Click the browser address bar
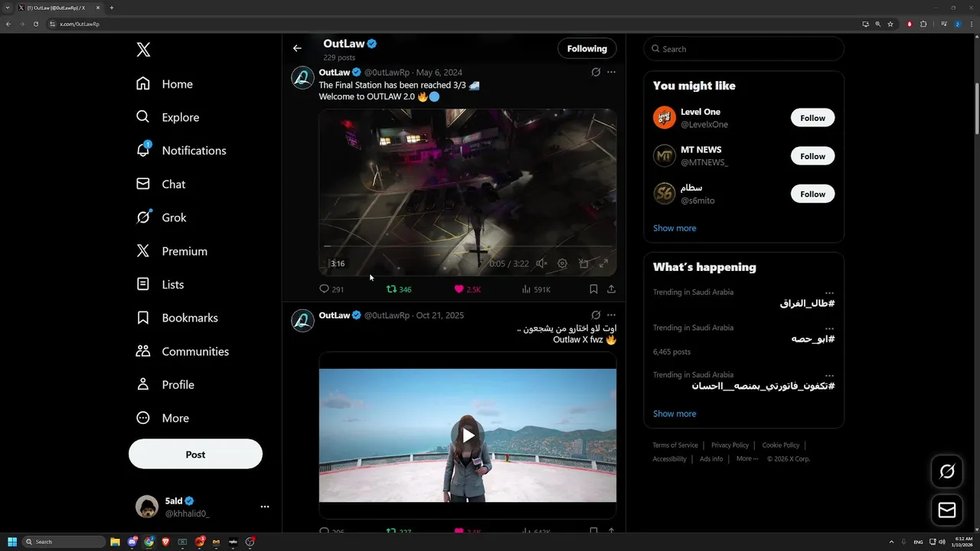Viewport: 980px width, 551px height. coord(452,24)
